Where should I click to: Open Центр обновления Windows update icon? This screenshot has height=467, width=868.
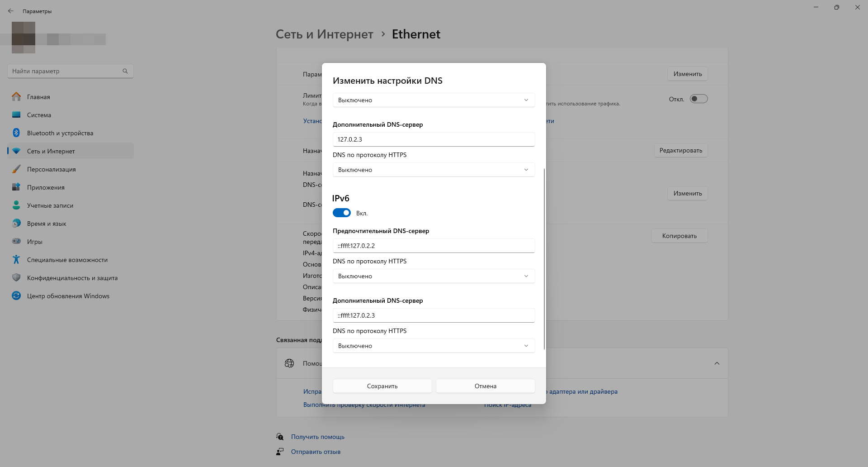(16, 296)
